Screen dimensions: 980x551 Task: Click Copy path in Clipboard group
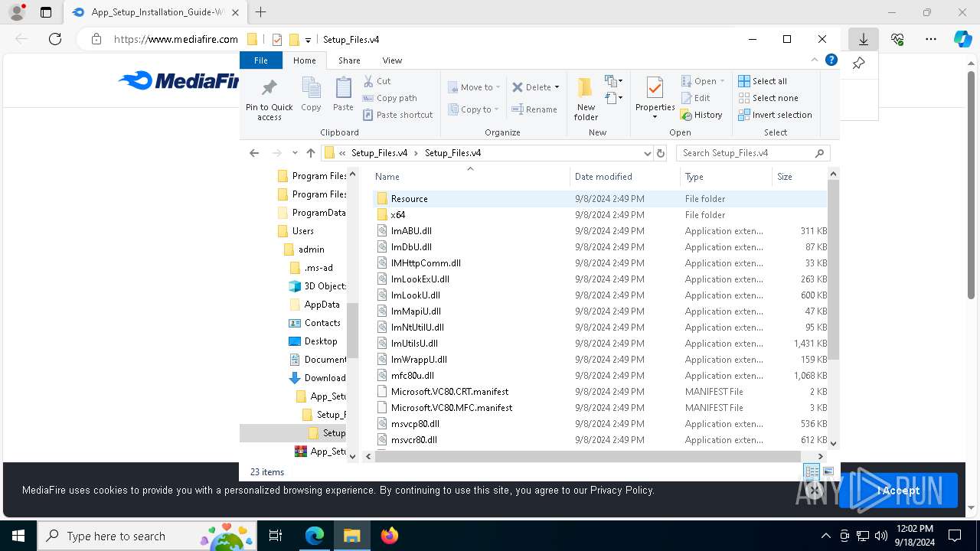tap(390, 98)
